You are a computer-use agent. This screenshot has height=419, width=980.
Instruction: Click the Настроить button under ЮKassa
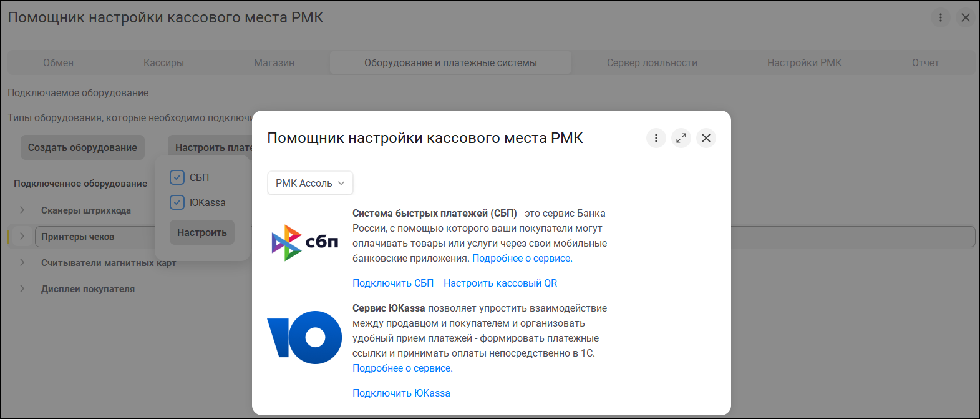[201, 232]
